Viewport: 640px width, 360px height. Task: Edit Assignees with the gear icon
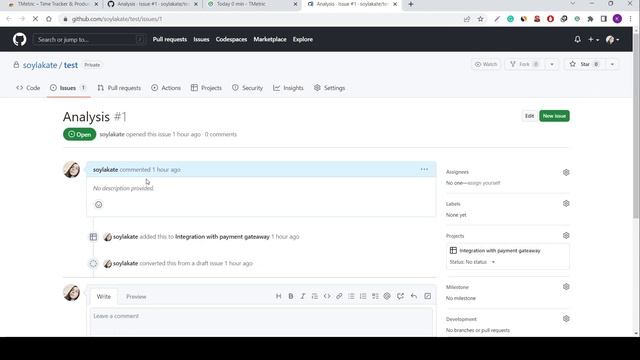click(x=566, y=172)
